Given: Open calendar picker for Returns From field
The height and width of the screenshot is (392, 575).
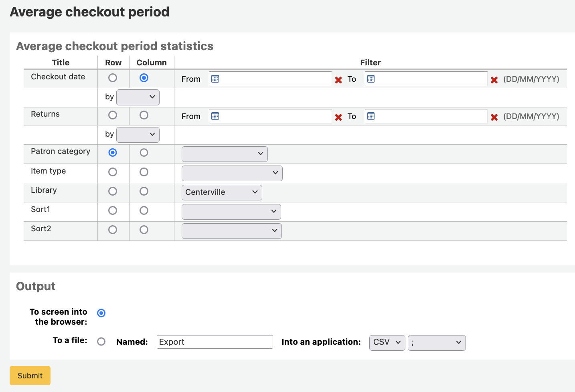Looking at the screenshot, I should (215, 116).
